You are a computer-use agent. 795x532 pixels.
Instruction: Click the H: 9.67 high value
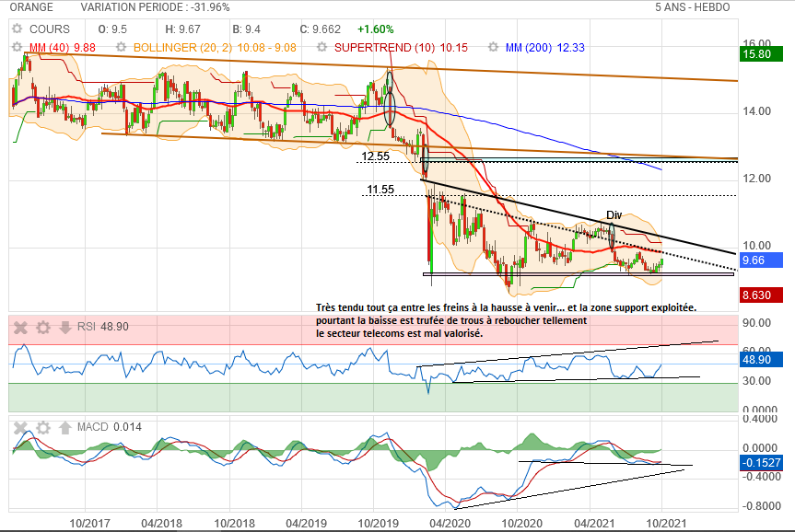tap(182, 29)
